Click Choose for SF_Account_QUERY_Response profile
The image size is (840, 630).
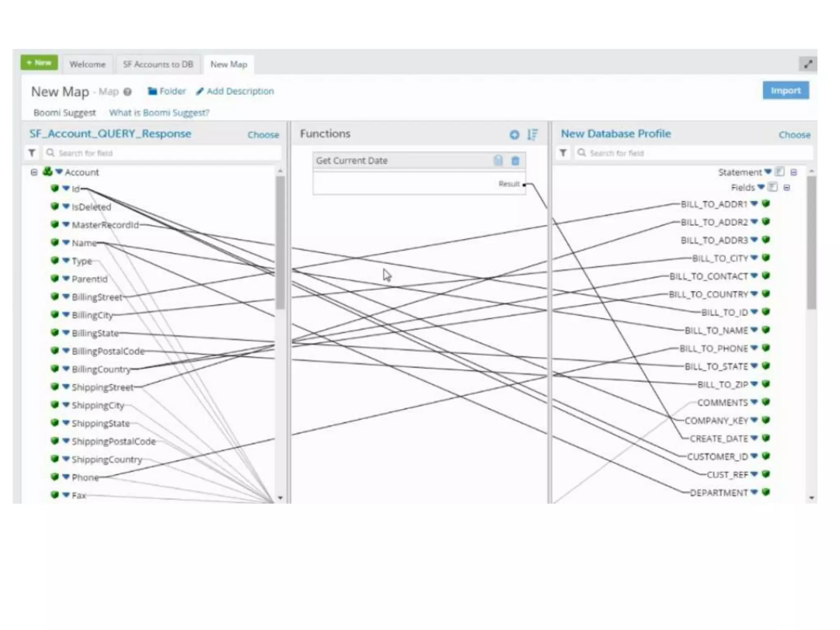tap(263, 135)
